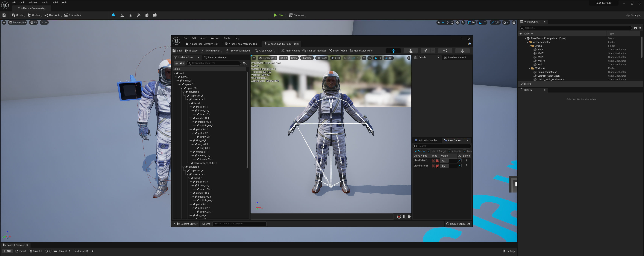This screenshot has height=256, width=644.
Task: Open the Character dropdown in preview viewport
Action: 307,58
